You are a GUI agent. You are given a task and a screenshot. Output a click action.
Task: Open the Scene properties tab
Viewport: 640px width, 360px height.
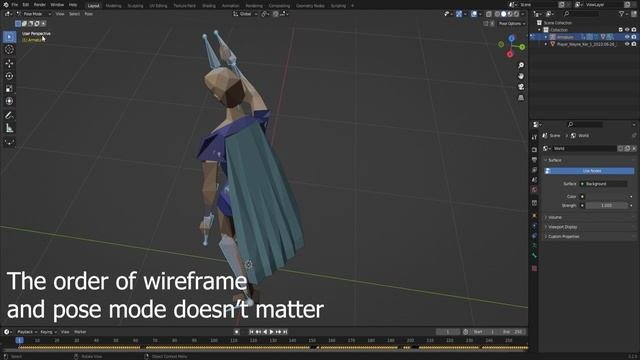(x=534, y=180)
